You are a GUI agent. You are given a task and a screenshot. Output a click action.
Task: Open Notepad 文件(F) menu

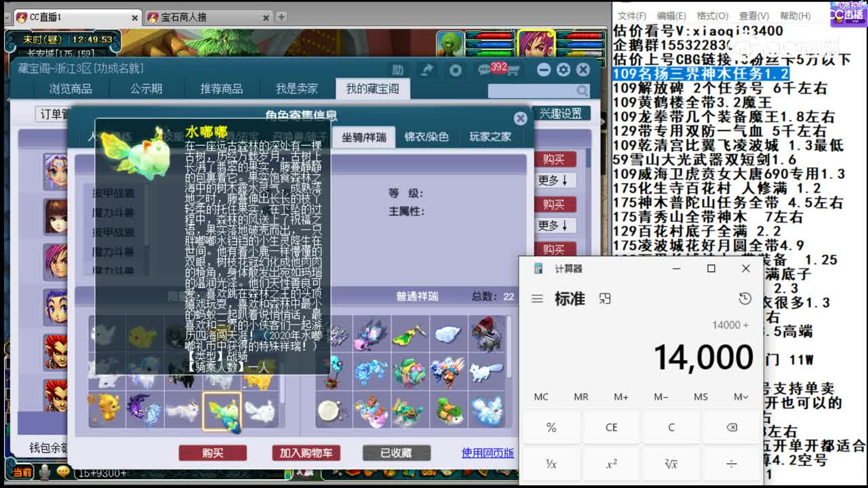pyautogui.click(x=631, y=16)
